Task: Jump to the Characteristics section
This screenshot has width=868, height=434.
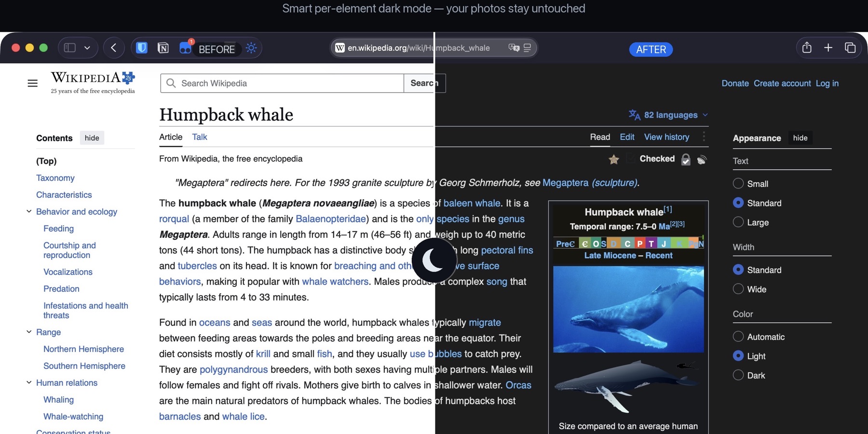Action: tap(64, 195)
